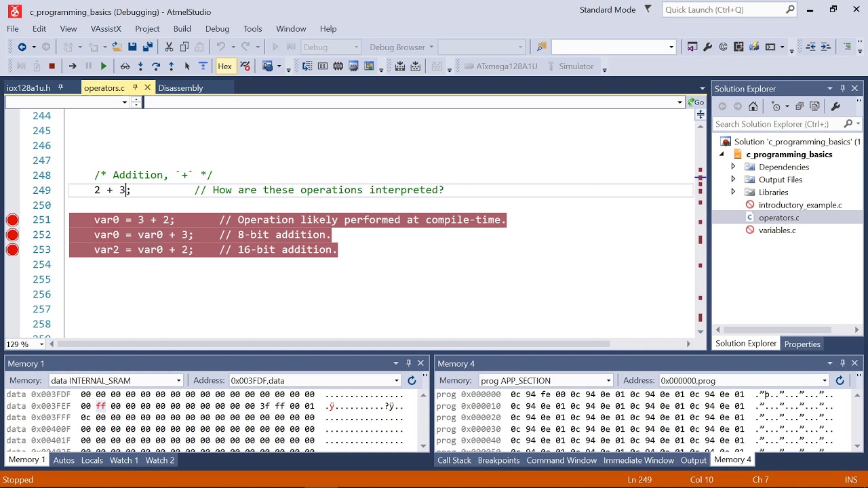The height and width of the screenshot is (488, 868).
Task: Click the Show Next Statement arrow
Action: [x=73, y=66]
